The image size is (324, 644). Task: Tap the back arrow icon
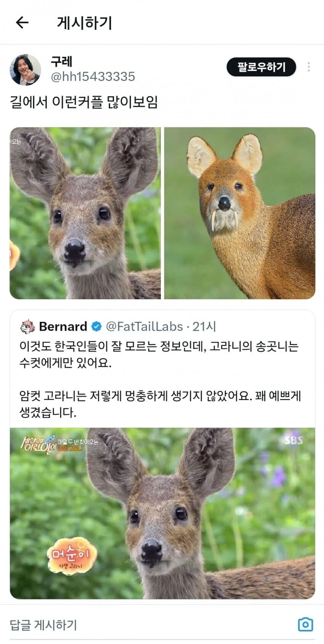point(22,23)
